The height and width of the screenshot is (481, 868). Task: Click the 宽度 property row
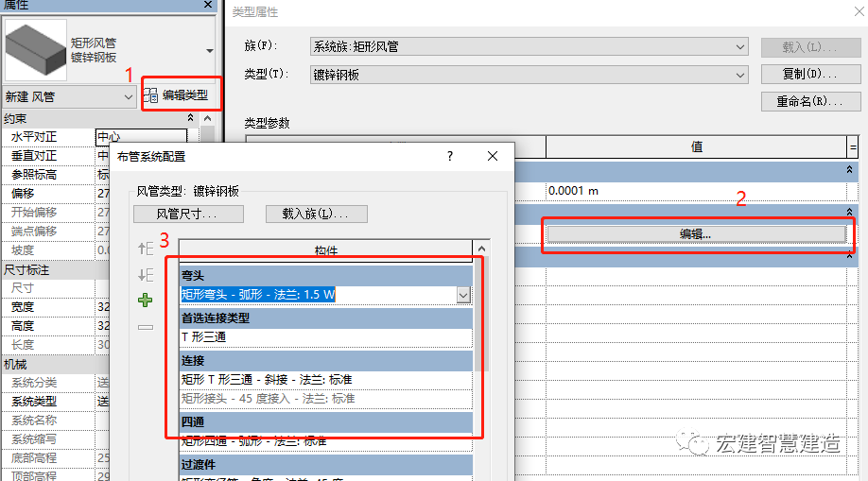(x=56, y=307)
